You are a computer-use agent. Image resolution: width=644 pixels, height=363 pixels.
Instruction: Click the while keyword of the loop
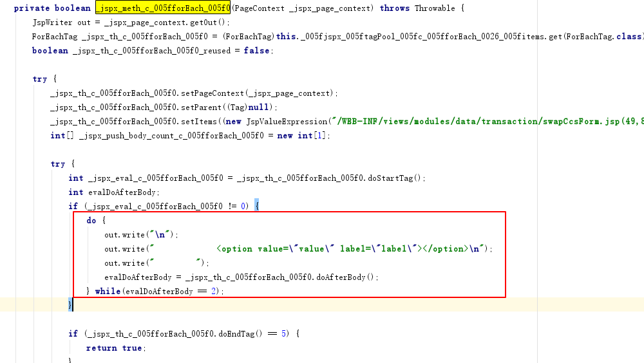click(x=108, y=291)
